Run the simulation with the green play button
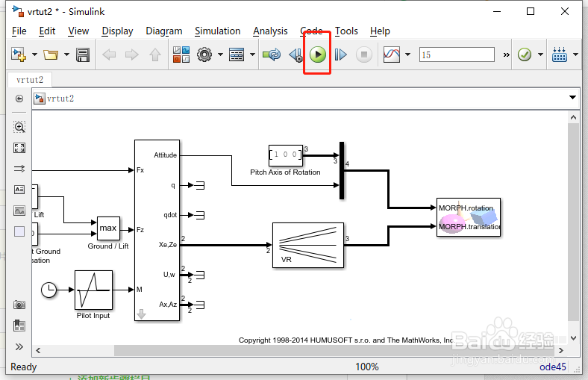Viewport: 588px width, 380px height. 318,54
